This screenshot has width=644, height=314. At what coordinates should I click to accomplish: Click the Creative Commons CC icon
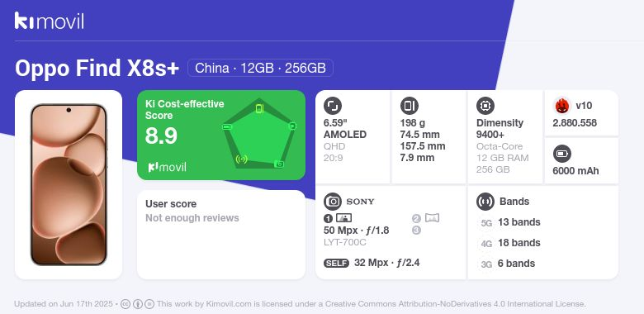click(x=125, y=304)
